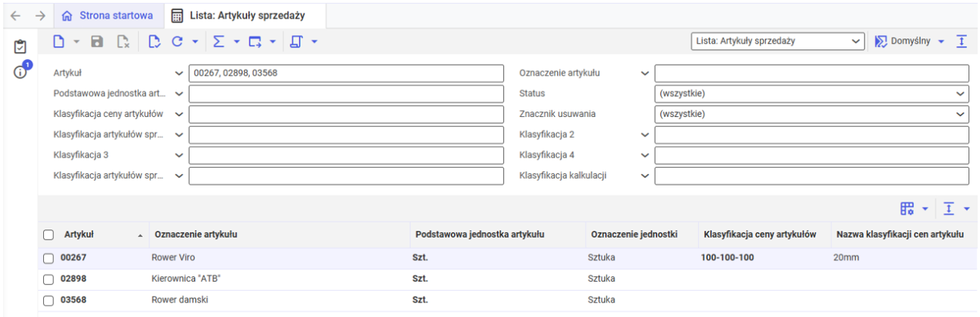Viewport: 980px width, 317px height.
Task: Tick the checkbox for article 00267
Action: [x=48, y=259]
